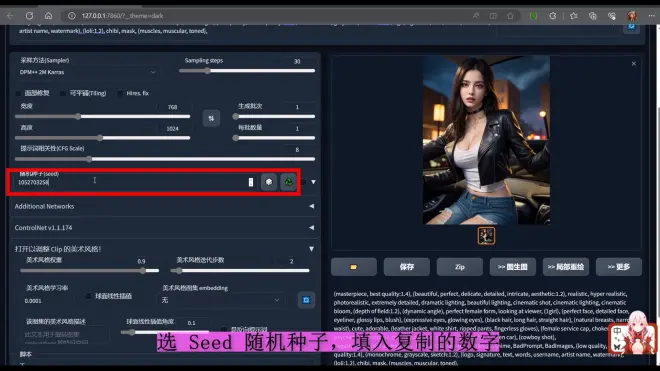Viewport: 660px width, 371px height.
Task: Refresh the browser page
Action: tap(29, 16)
